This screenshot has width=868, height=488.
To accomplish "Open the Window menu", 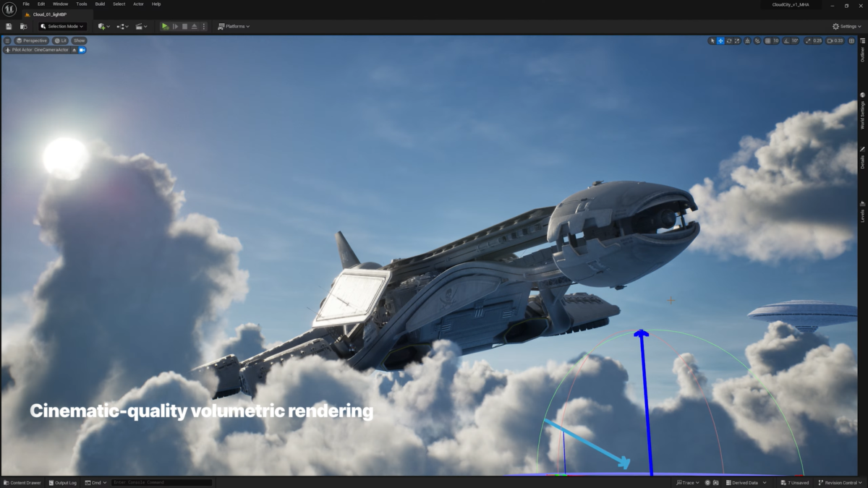I will click(61, 4).
